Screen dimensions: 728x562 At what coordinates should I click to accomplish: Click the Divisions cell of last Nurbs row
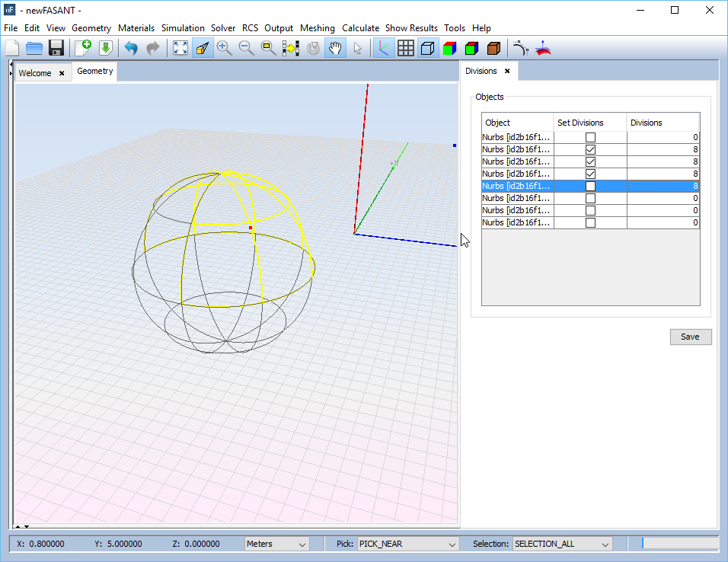click(663, 222)
